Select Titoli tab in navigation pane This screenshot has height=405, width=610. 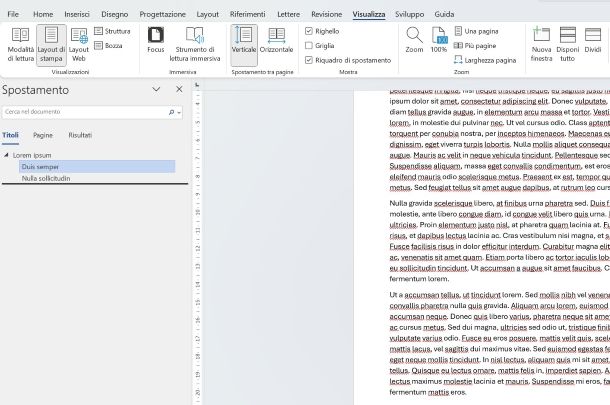10,135
